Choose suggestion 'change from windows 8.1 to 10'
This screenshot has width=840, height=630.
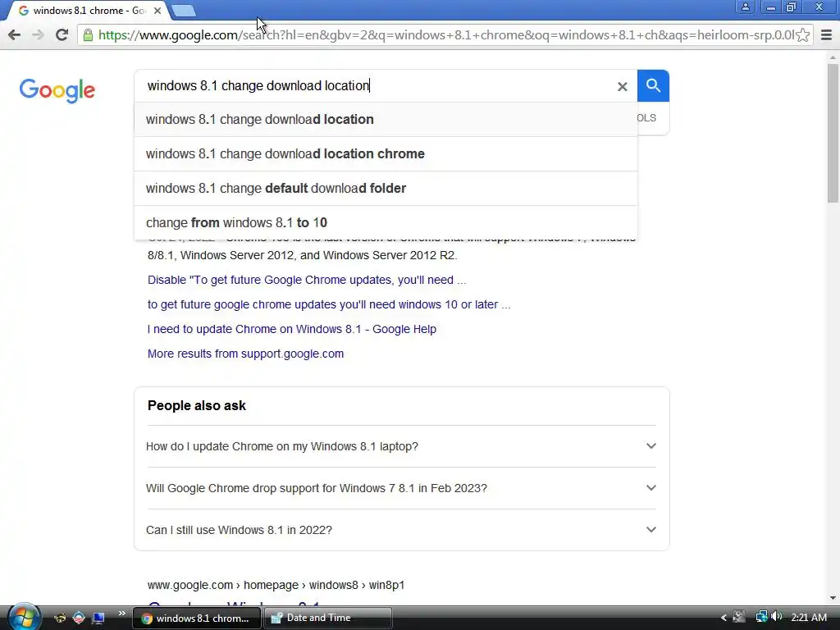386,222
